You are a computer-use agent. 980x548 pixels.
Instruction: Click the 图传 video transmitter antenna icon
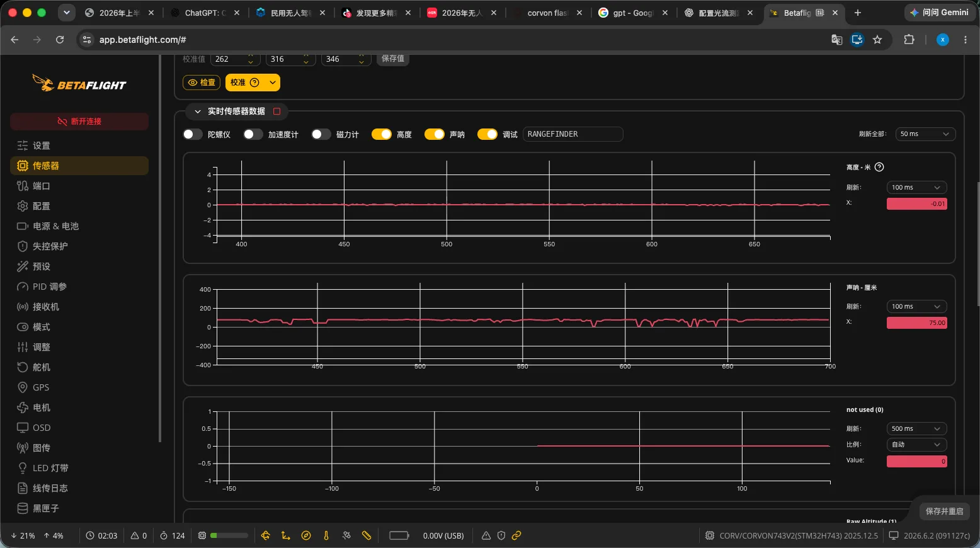coord(23,448)
